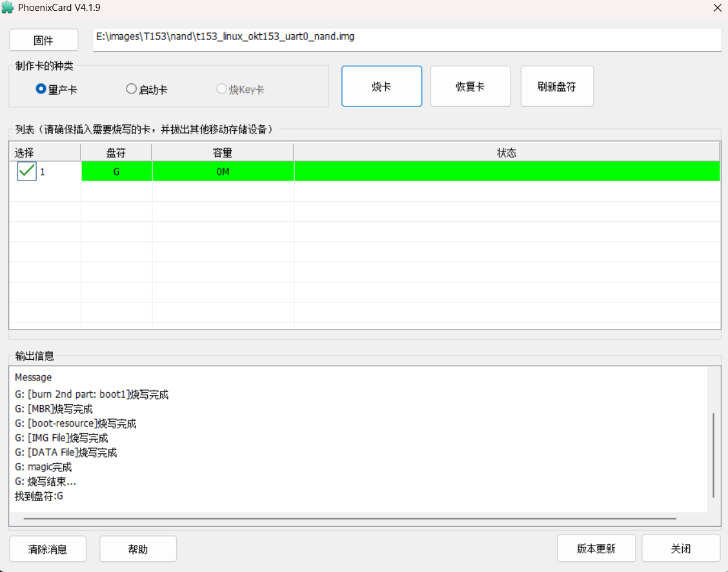Click the 状态 column header
Viewport: 728px width, 572px height.
click(x=507, y=153)
